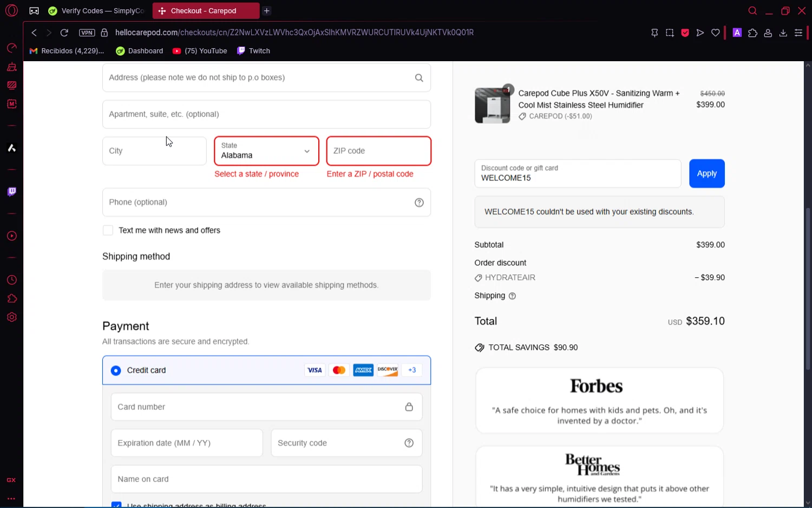
Task: Click the heart bookmark icon in toolbar
Action: 715,32
